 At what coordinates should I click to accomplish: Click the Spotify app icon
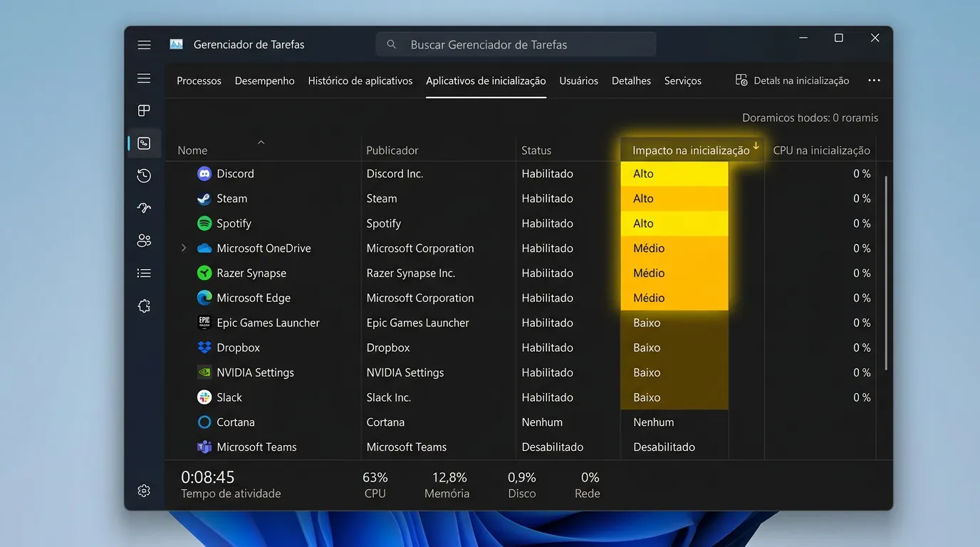[x=204, y=224]
